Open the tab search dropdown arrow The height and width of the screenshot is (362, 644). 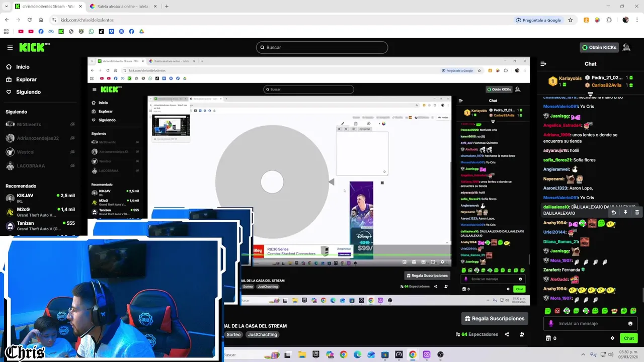pos(6,7)
